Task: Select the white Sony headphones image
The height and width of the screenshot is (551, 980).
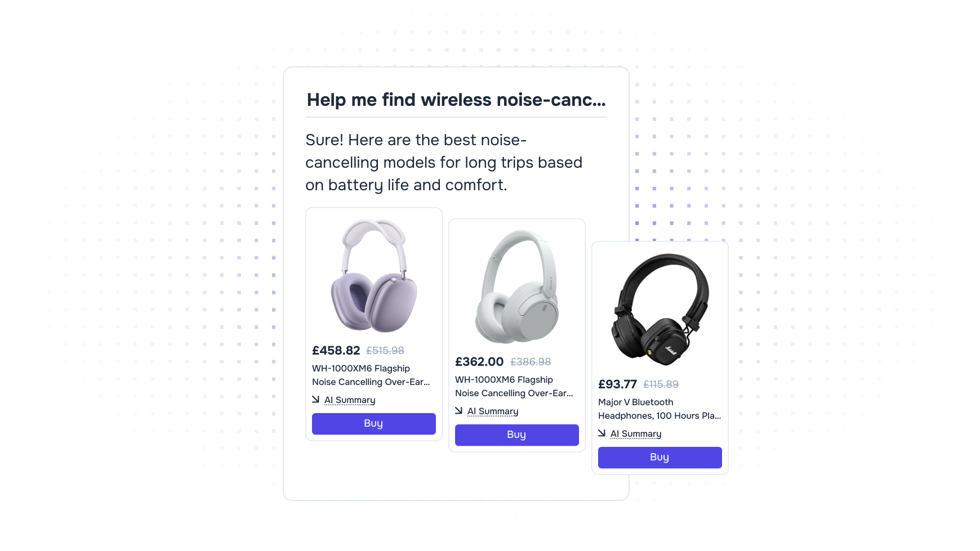Action: (517, 286)
